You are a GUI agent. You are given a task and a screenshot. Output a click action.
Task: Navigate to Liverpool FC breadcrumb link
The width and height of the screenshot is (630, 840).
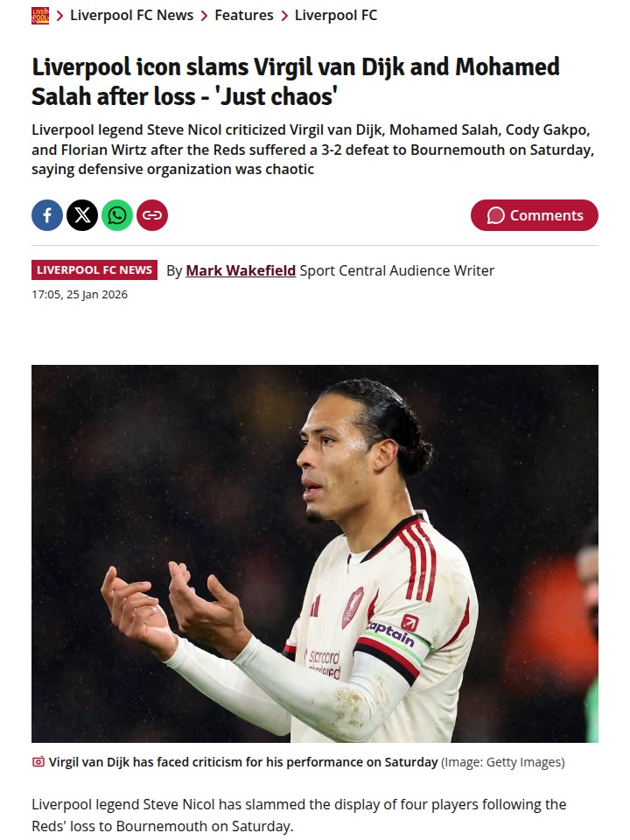pos(336,15)
